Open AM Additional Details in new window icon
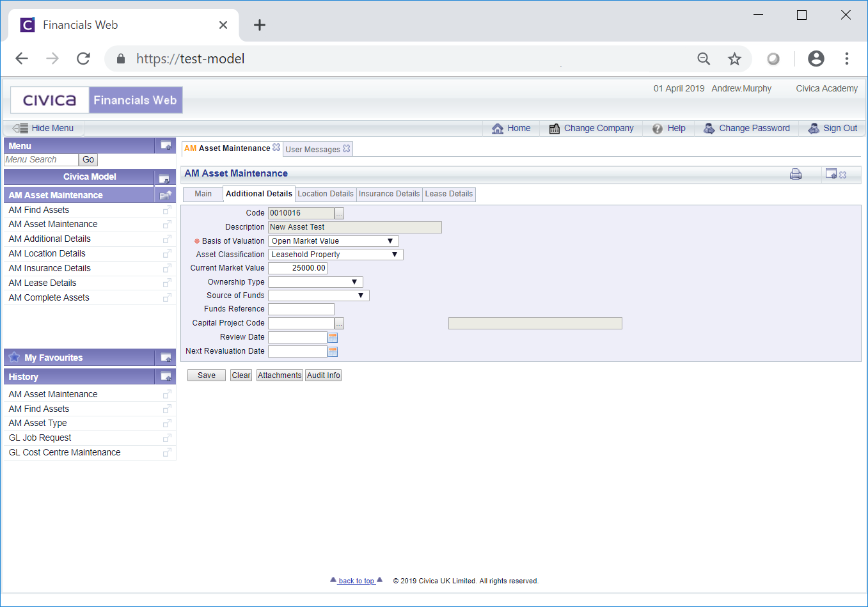Screen dimensions: 868x607 (167, 239)
